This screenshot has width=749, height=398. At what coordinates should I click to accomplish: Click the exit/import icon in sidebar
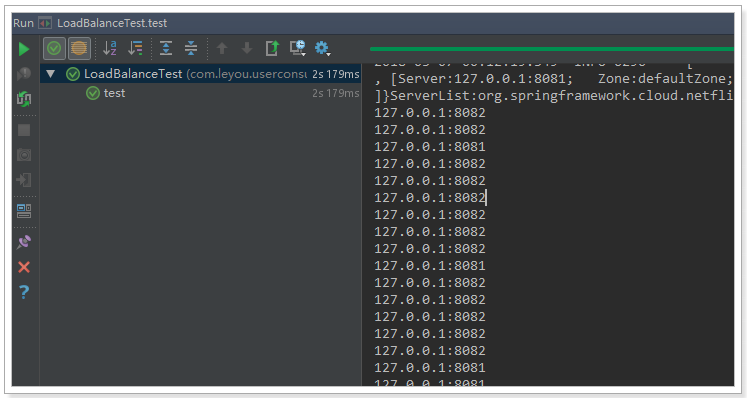click(24, 180)
